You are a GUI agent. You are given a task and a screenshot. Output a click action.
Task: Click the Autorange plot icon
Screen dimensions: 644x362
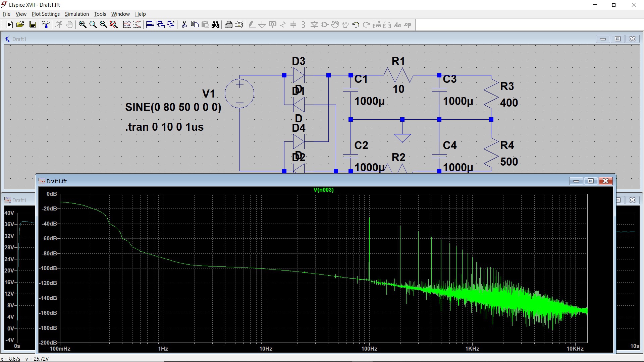[x=127, y=24]
